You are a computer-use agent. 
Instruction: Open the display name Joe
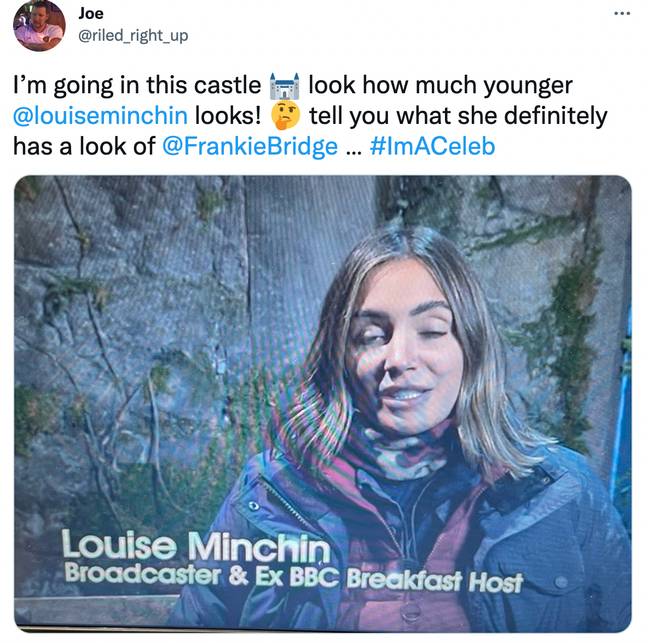point(91,14)
